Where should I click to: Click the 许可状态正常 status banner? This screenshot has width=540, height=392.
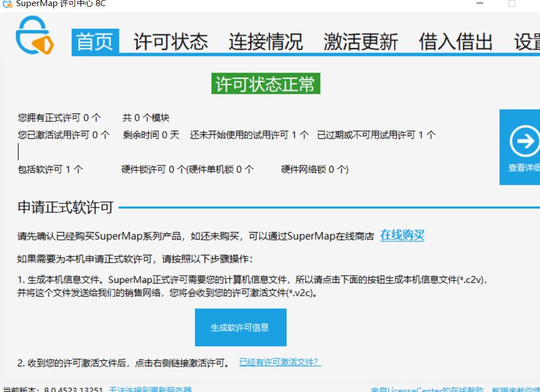click(266, 84)
